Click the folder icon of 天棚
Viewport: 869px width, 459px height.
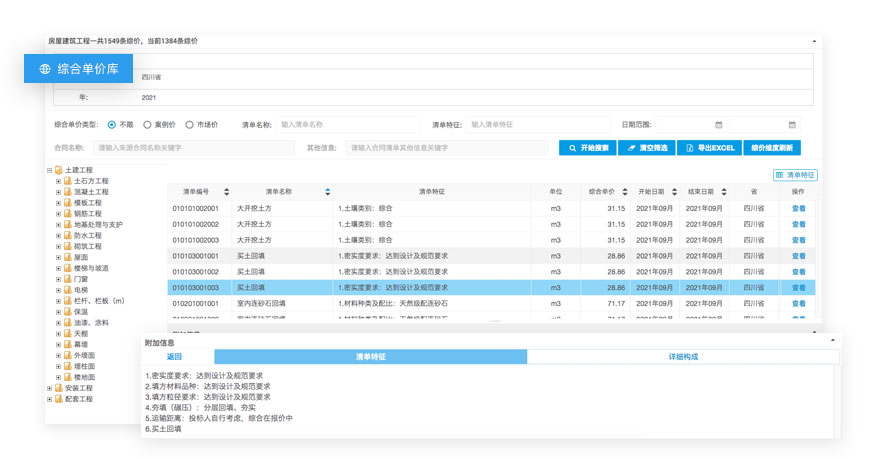pos(68,333)
